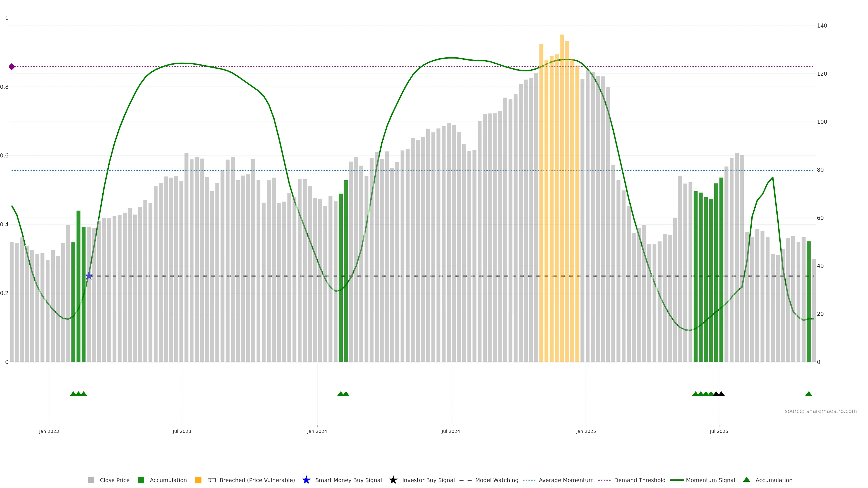Image resolution: width=868 pixels, height=488 pixels.
Task: Click the gray Close Price color swatch
Action: pos(91,480)
